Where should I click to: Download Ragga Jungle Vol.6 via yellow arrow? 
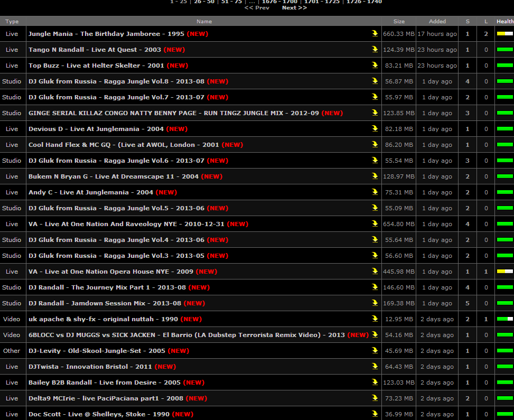pos(375,160)
